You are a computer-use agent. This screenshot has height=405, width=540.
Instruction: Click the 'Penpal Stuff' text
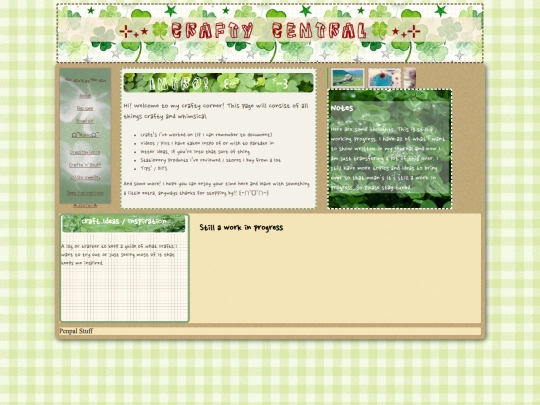tap(76, 331)
